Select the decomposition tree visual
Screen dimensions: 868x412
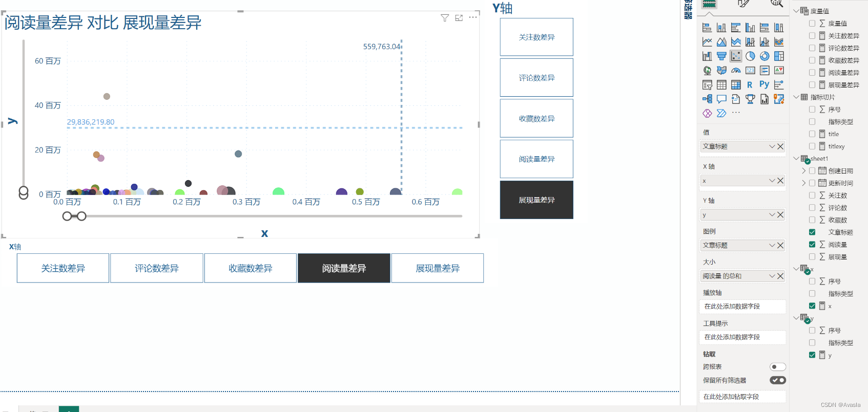pyautogui.click(x=707, y=99)
